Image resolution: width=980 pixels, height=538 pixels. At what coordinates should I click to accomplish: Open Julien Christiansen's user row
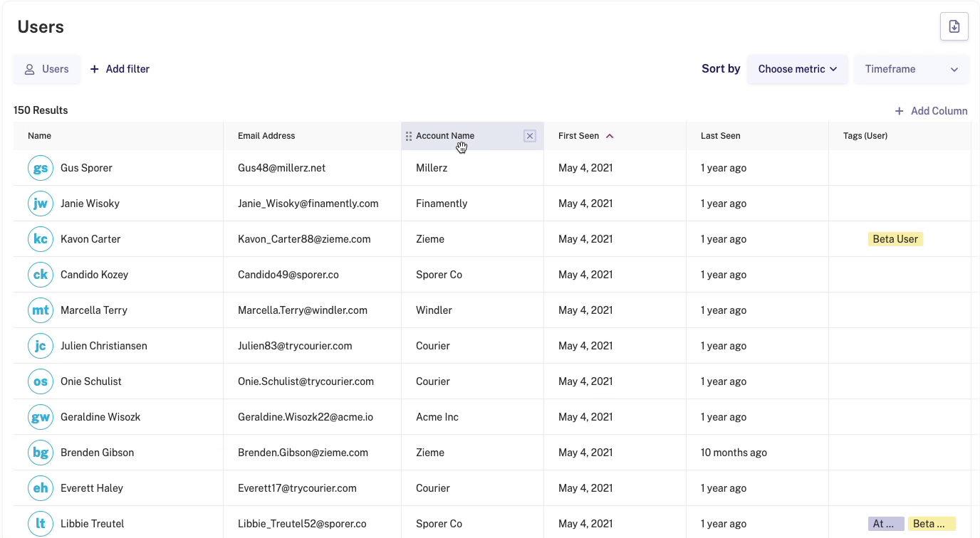pyautogui.click(x=491, y=346)
